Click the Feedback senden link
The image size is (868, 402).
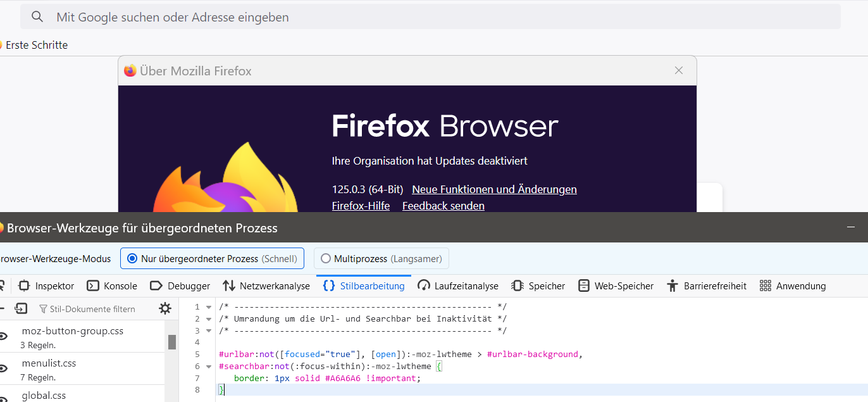point(443,206)
